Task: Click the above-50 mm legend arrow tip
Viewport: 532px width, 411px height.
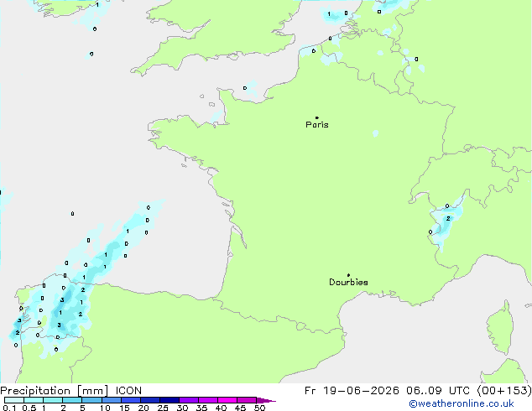Action: coord(266,401)
